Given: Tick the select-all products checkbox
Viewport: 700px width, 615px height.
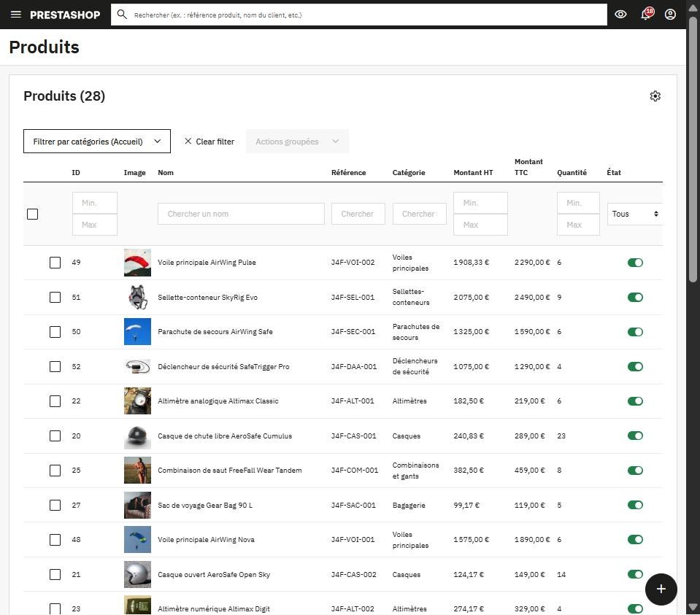Looking at the screenshot, I should [x=33, y=214].
